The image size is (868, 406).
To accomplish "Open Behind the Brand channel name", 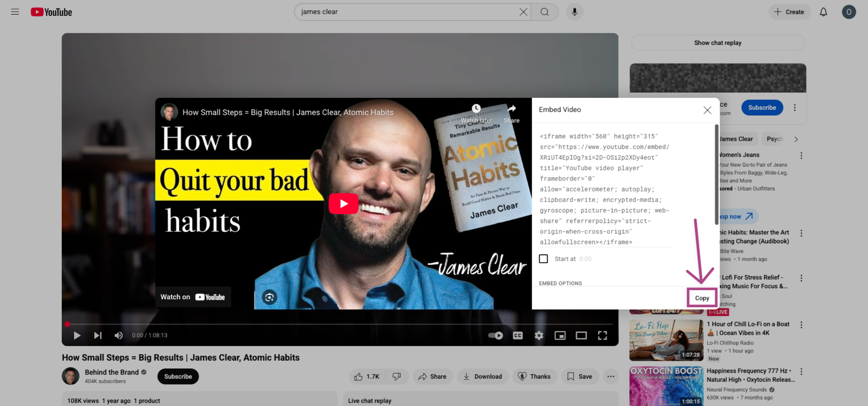I will [x=112, y=372].
